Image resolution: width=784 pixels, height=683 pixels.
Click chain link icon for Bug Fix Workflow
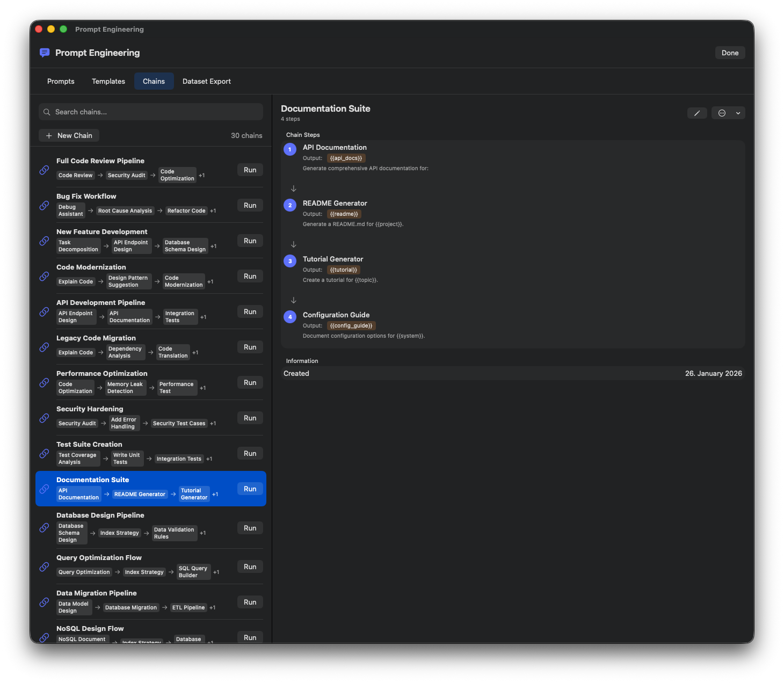(x=45, y=206)
